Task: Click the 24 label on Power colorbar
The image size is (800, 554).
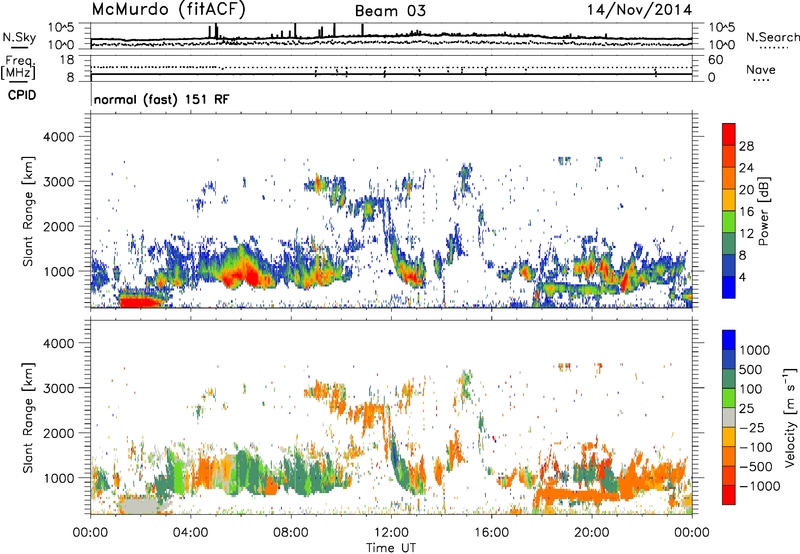Action: tap(746, 168)
